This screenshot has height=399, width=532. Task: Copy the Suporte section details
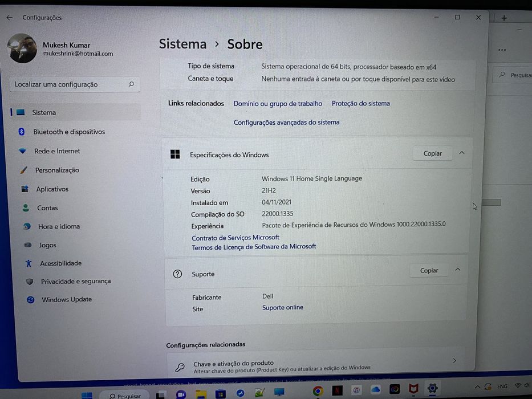(429, 270)
